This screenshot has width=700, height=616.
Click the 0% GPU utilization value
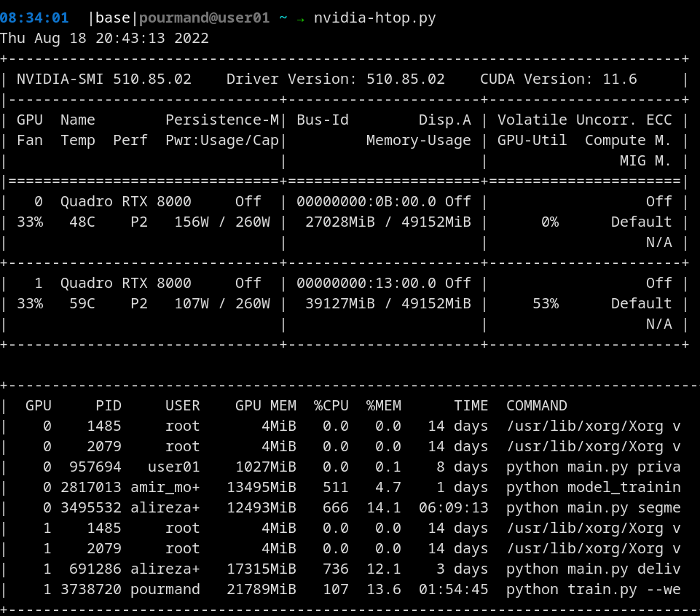pos(550,222)
